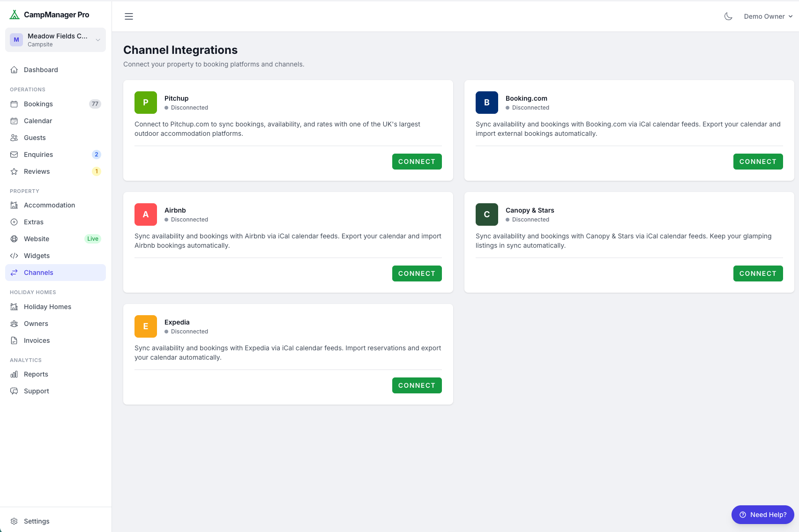This screenshot has height=532, width=799.
Task: Click the Reports bar chart icon
Action: coord(14,374)
